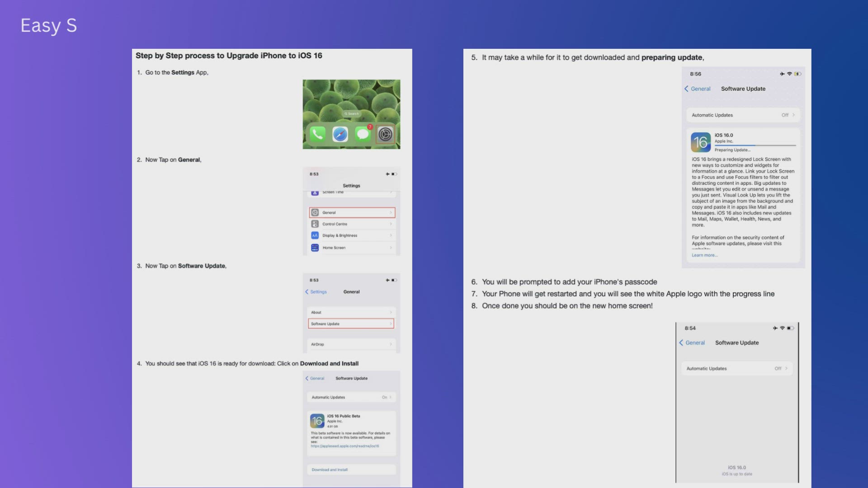The width and height of the screenshot is (868, 488).
Task: Select the About row in General
Action: (351, 312)
